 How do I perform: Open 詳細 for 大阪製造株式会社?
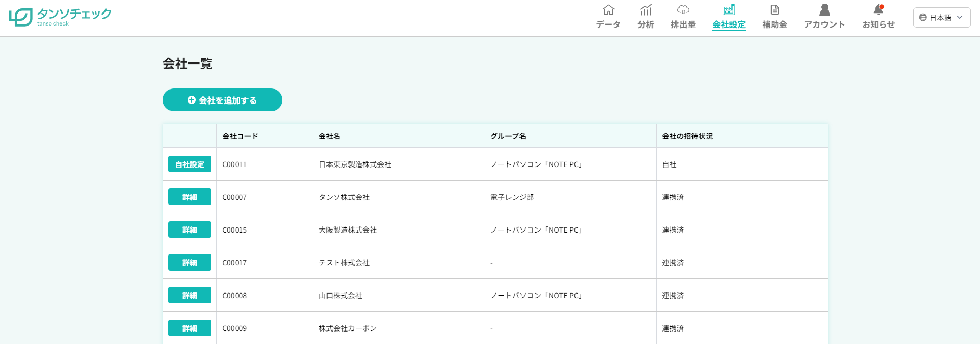click(x=190, y=230)
